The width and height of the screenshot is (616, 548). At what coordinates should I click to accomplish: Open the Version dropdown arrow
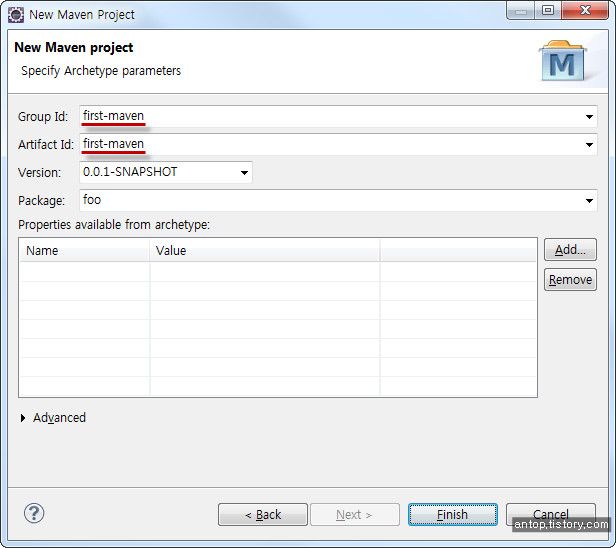pos(244,172)
